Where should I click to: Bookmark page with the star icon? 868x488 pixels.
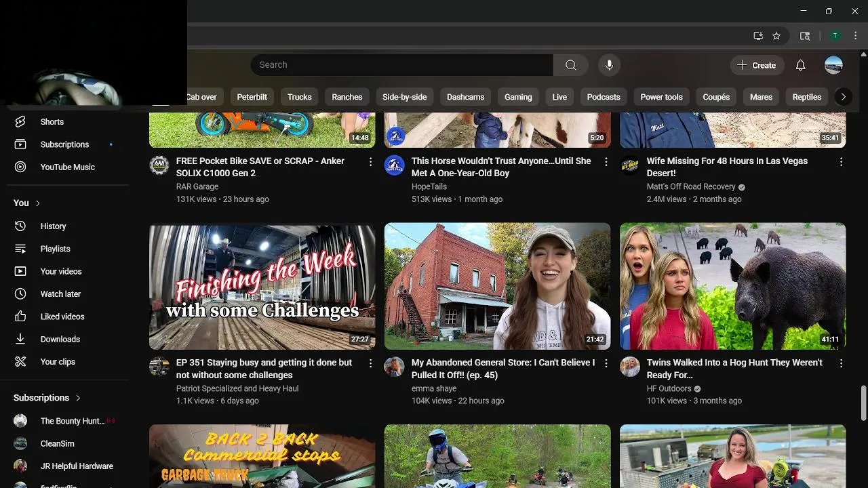(x=776, y=36)
